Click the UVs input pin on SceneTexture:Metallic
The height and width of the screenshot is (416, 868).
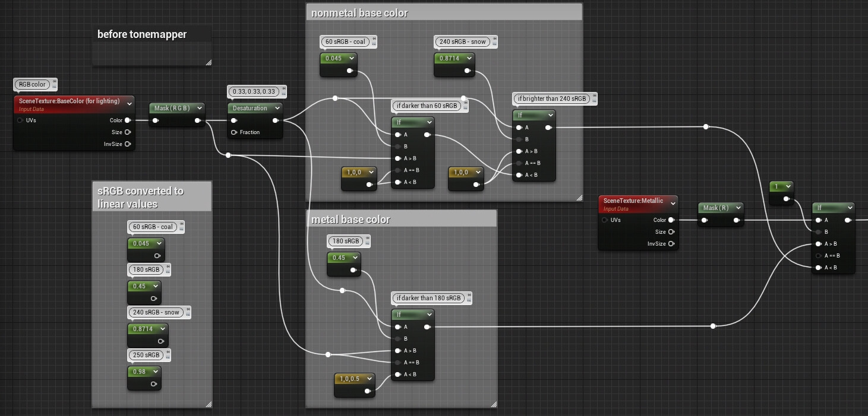click(605, 220)
